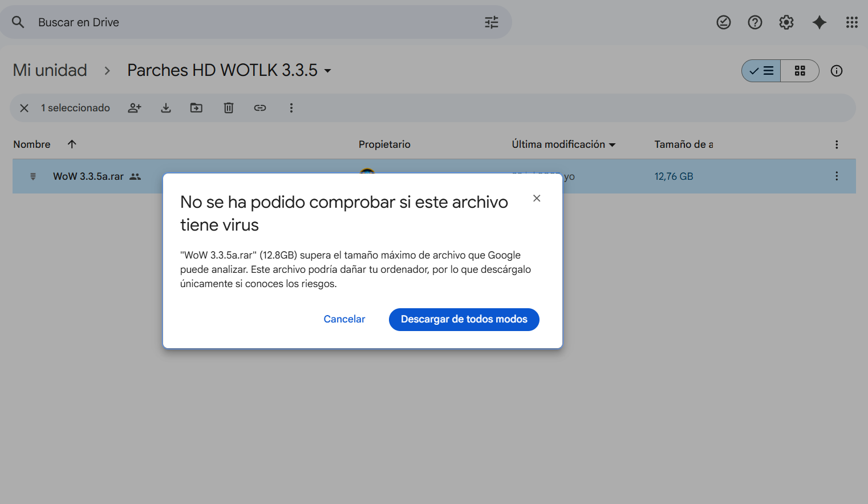
Task: Open the Google apps grid icon
Action: [851, 22]
